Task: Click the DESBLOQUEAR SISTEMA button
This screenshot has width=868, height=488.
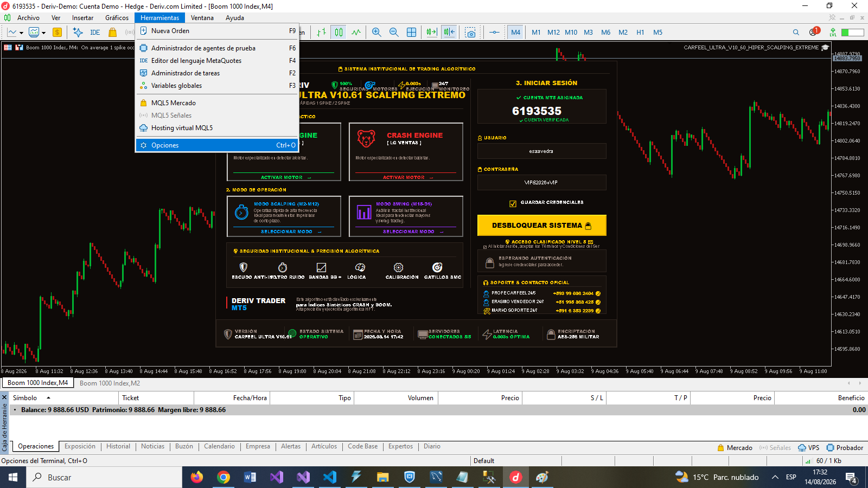Action: (x=541, y=226)
